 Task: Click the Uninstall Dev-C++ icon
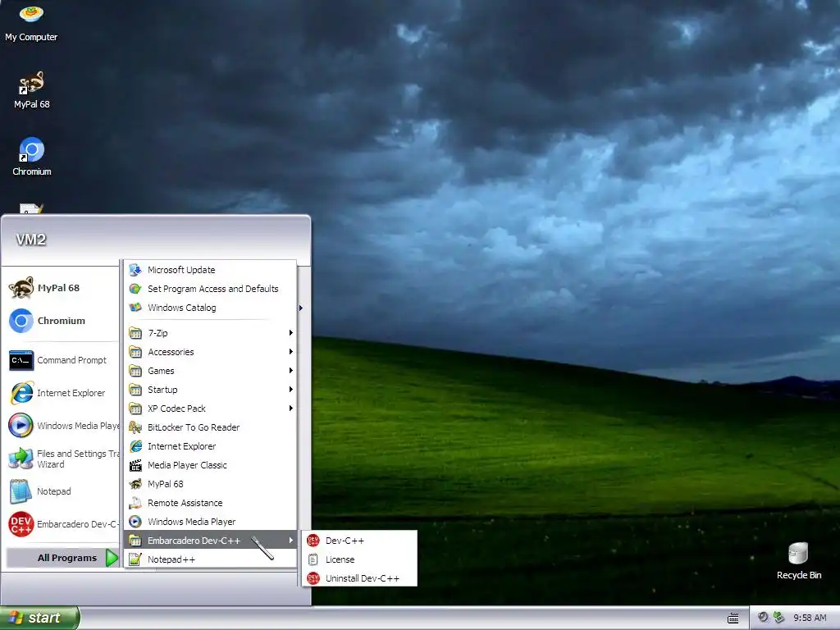[313, 578]
